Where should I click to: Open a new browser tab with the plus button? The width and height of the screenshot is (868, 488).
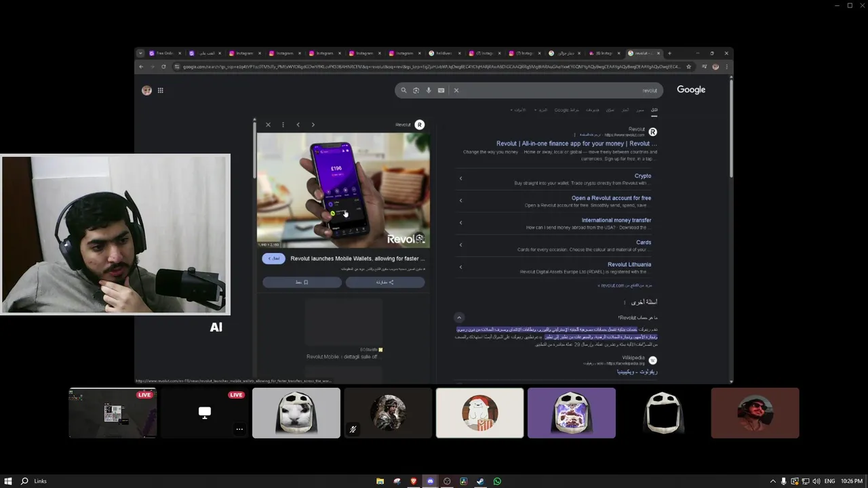click(669, 53)
